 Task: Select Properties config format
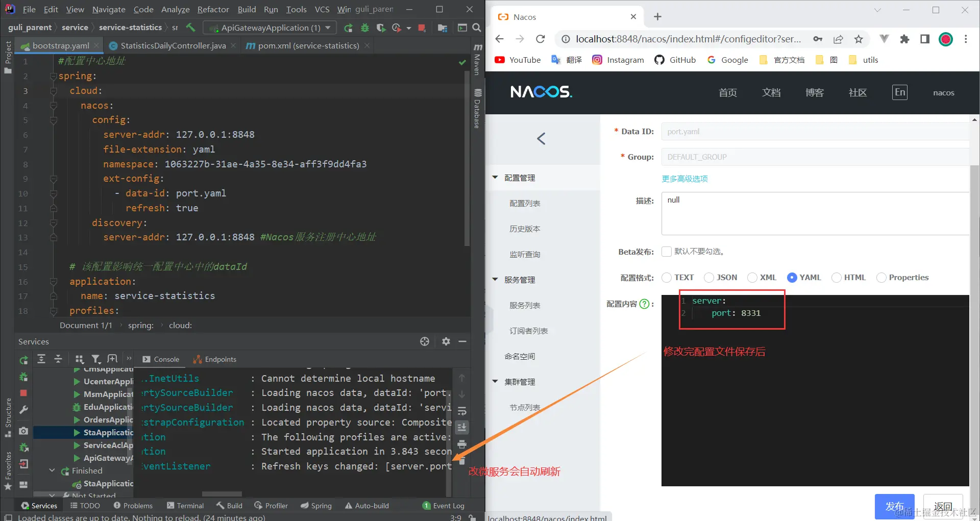pos(881,278)
